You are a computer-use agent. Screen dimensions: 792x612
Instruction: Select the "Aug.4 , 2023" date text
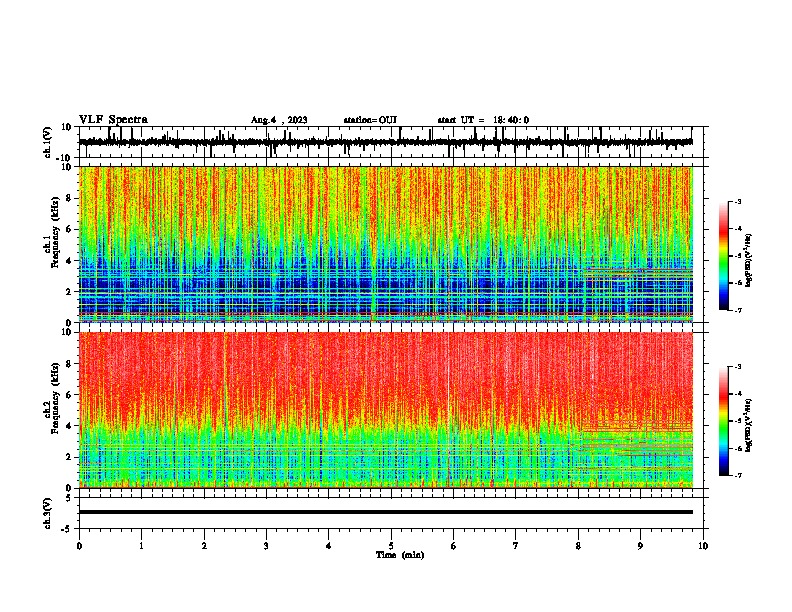279,120
